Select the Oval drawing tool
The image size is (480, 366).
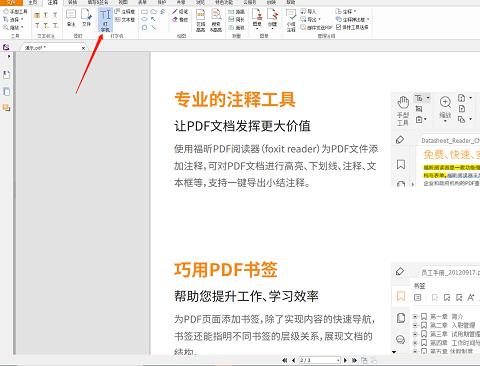pos(144,19)
